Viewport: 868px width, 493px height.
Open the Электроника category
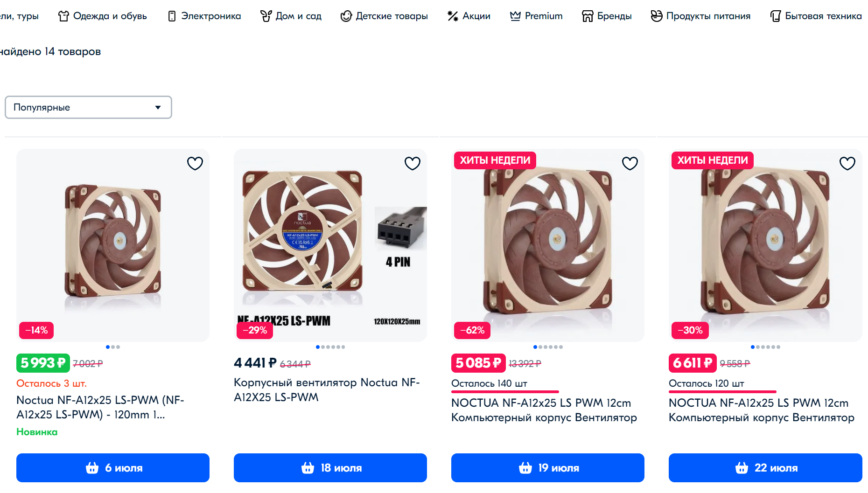(211, 16)
